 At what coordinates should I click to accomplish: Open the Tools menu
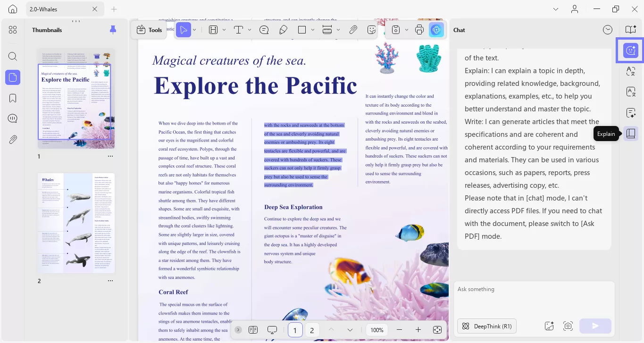tap(149, 30)
